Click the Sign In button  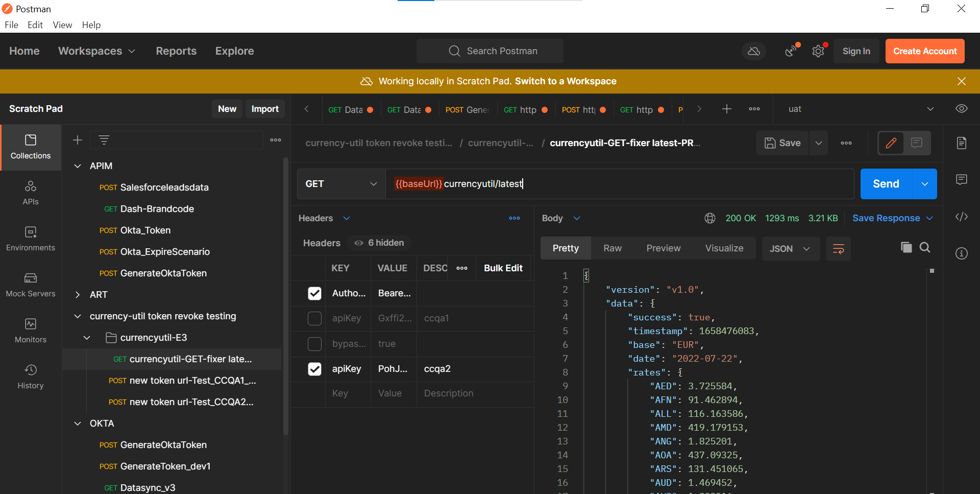click(x=856, y=51)
